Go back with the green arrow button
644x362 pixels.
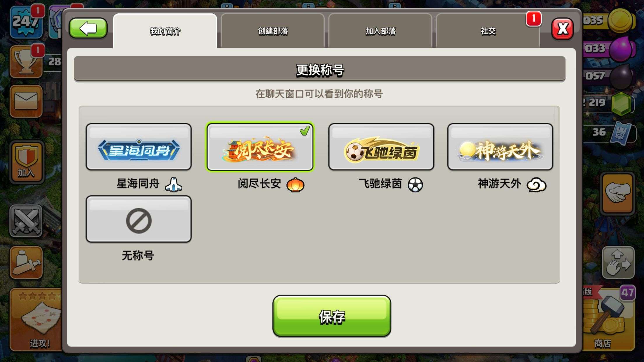pyautogui.click(x=88, y=28)
